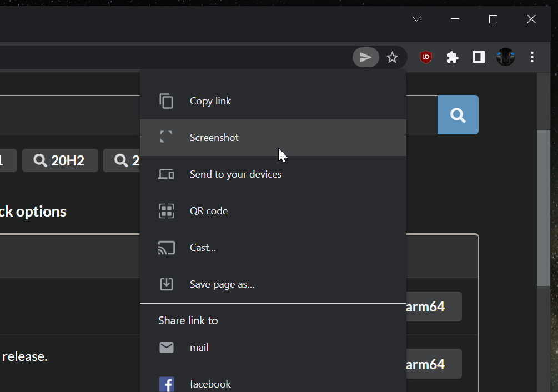Image resolution: width=558 pixels, height=392 pixels.
Task: Click the share arrow icon in the toolbar
Action: point(365,57)
